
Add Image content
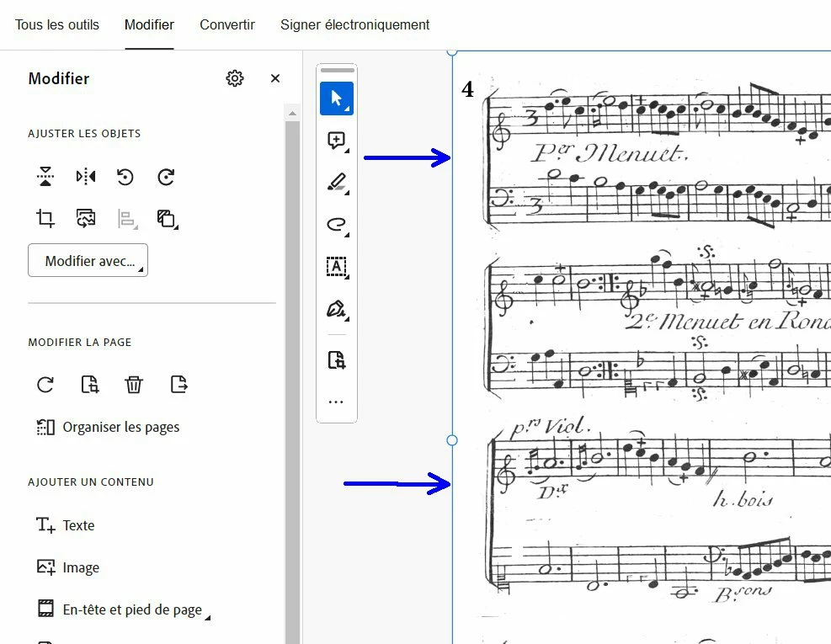(x=68, y=567)
